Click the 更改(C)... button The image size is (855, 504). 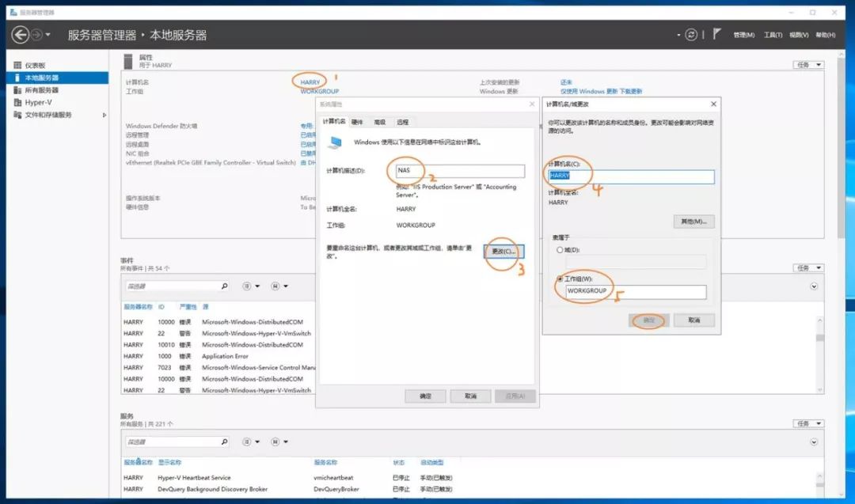pyautogui.click(x=503, y=252)
